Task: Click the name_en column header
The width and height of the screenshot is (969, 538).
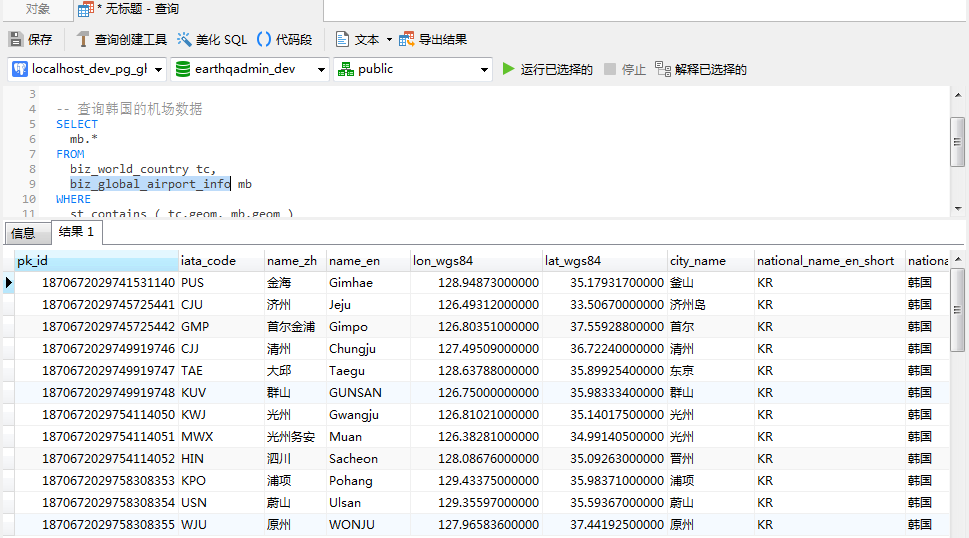Action: tap(368, 261)
